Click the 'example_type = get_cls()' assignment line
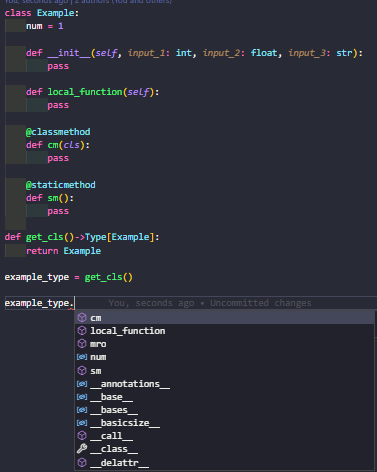This screenshot has width=377, height=472. pos(69,277)
